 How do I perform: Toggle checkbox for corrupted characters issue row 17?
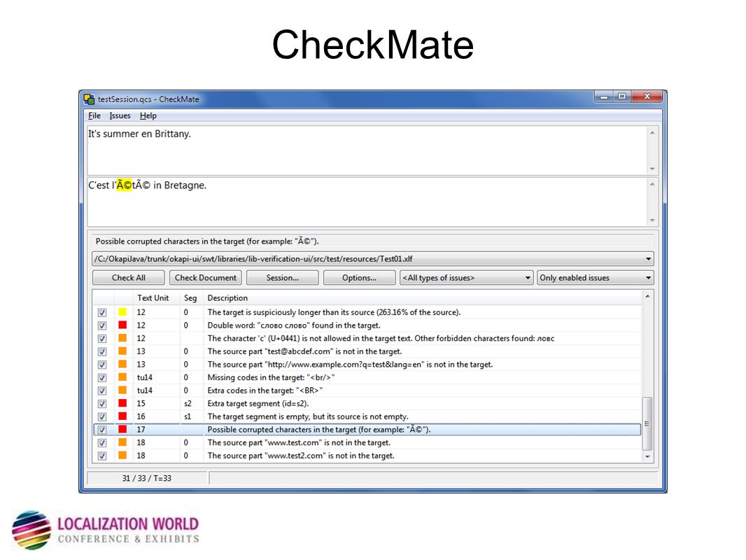click(x=102, y=430)
